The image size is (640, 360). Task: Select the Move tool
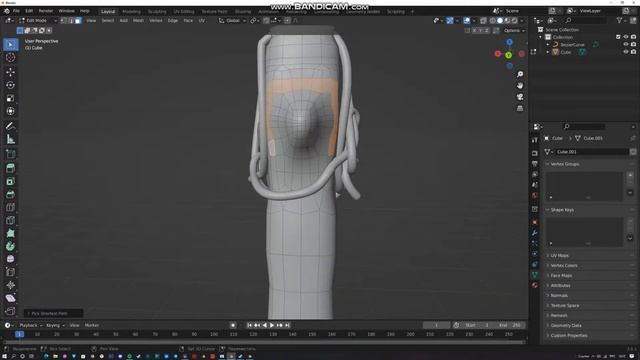tap(11, 72)
